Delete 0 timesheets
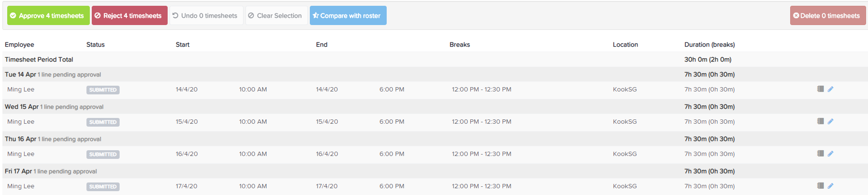868x195 pixels. pyautogui.click(x=828, y=15)
